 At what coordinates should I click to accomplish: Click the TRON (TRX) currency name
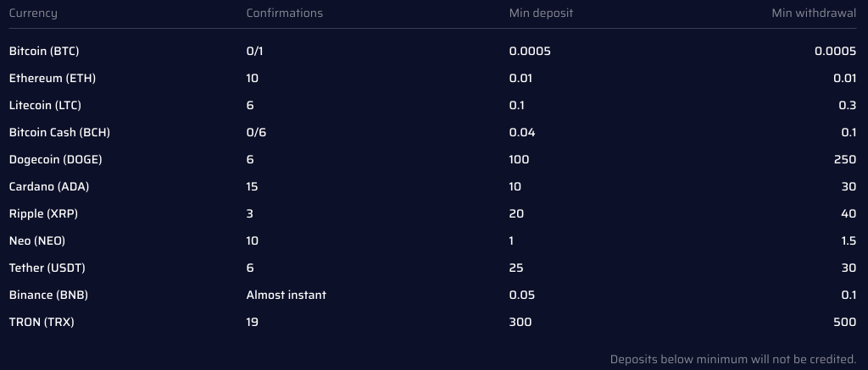coord(42,323)
